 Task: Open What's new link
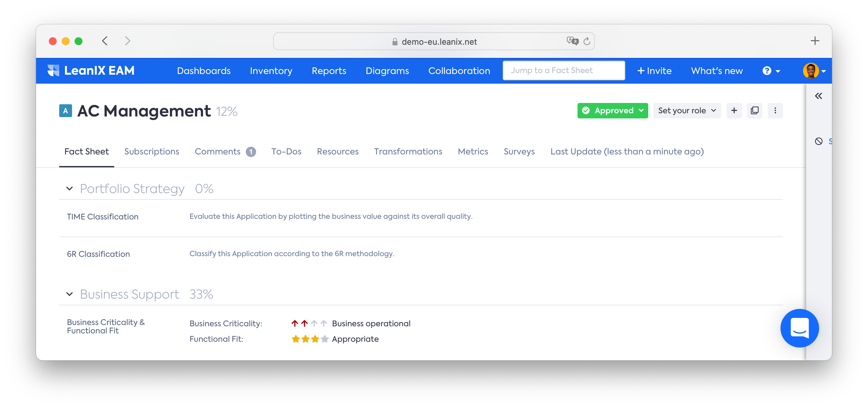[x=716, y=71]
